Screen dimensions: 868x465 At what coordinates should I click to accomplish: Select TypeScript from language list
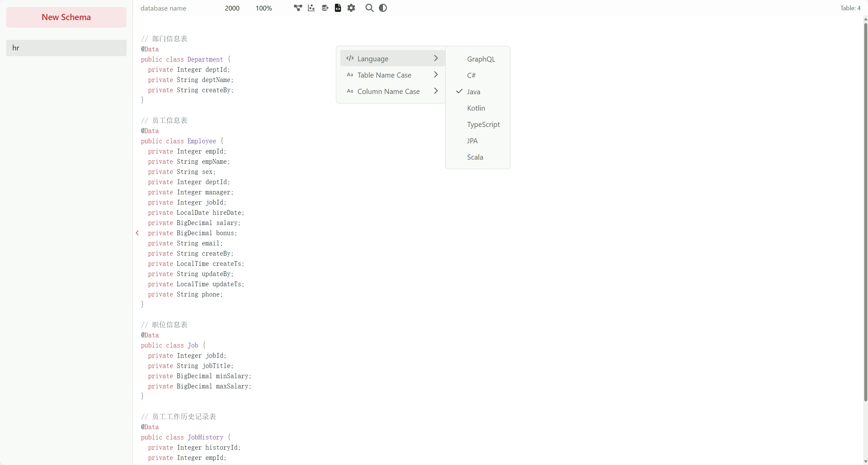point(483,124)
